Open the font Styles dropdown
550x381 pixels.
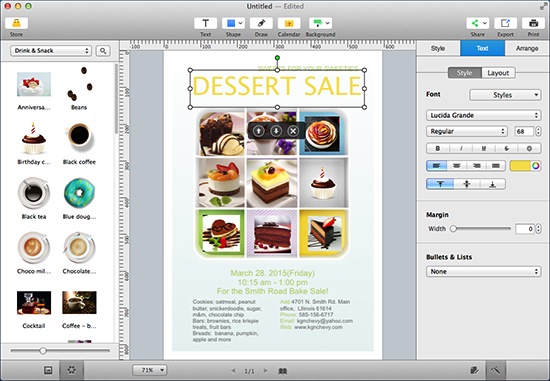[505, 95]
